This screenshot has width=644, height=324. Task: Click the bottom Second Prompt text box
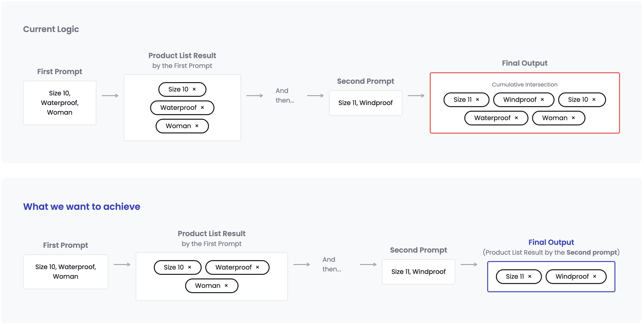click(419, 272)
